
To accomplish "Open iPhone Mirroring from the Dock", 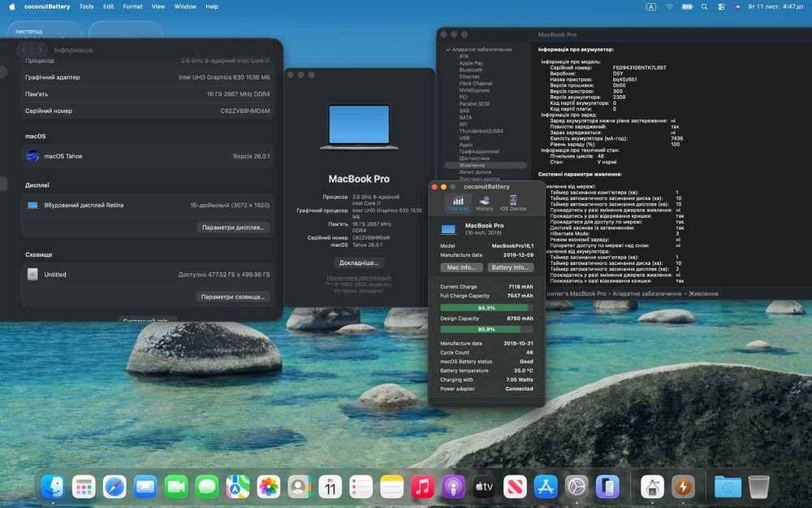I will [607, 487].
